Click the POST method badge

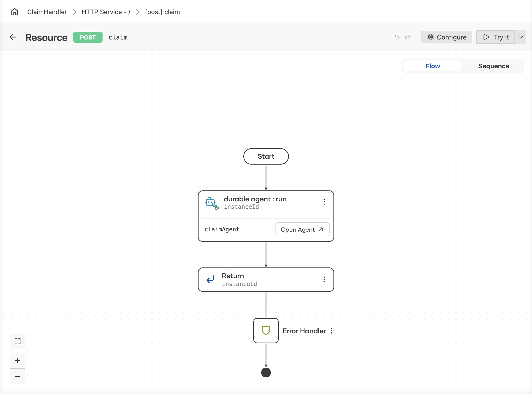pyautogui.click(x=88, y=37)
